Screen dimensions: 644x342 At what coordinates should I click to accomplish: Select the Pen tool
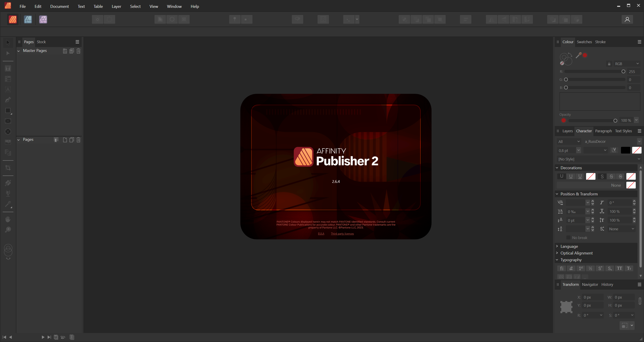click(8, 100)
